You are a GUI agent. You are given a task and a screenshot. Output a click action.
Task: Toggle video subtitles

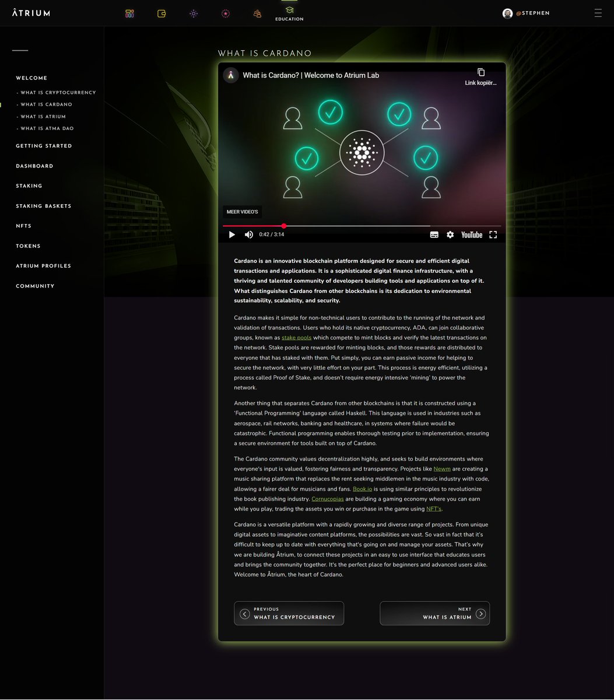coord(434,235)
